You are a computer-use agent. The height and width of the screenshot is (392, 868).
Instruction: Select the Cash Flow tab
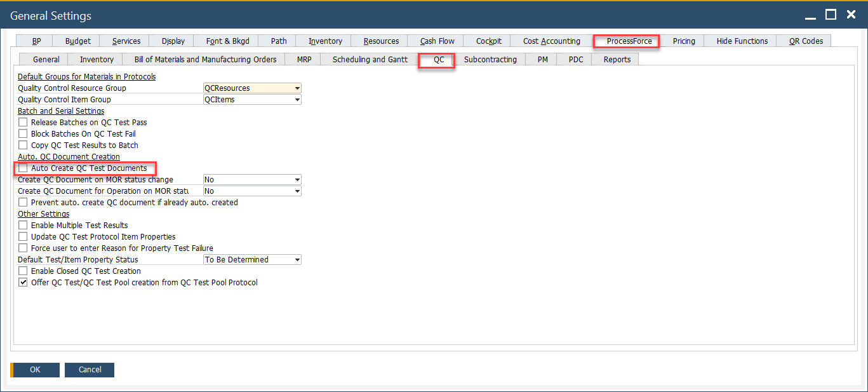pos(436,40)
